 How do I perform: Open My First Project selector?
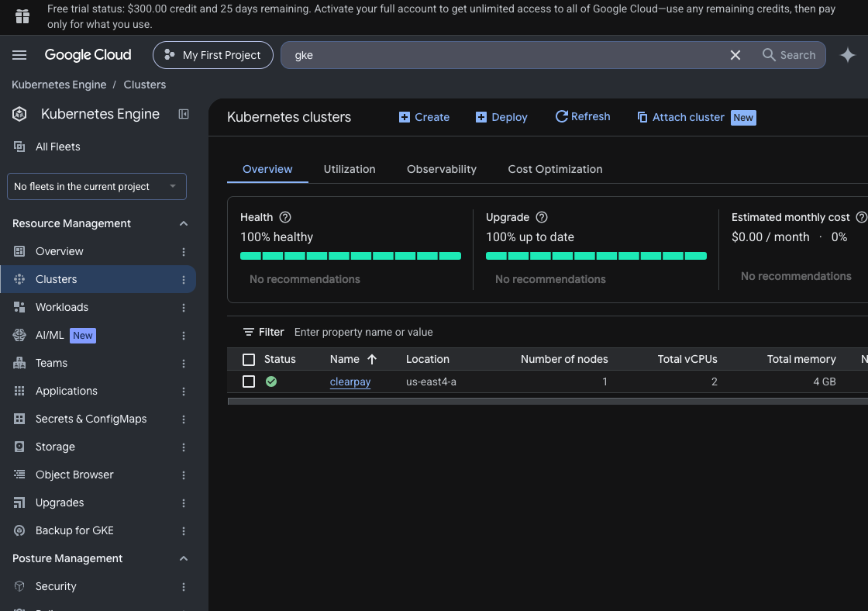pyautogui.click(x=213, y=55)
